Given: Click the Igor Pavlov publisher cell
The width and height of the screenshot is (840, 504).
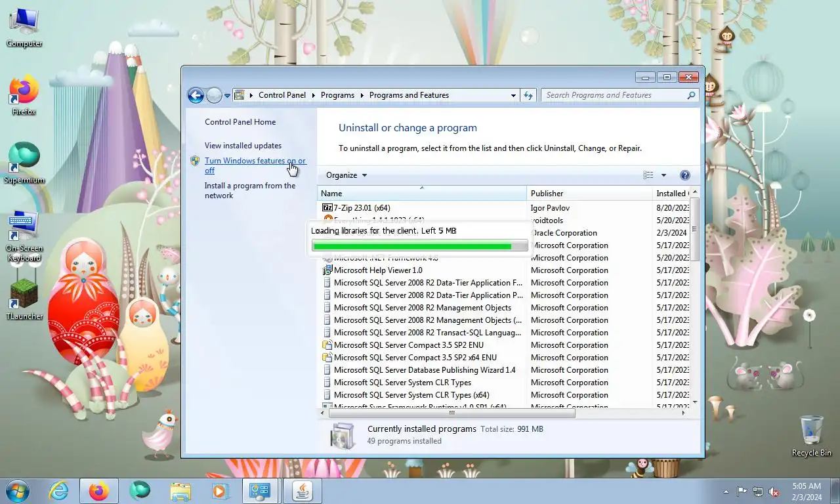Looking at the screenshot, I should point(550,208).
